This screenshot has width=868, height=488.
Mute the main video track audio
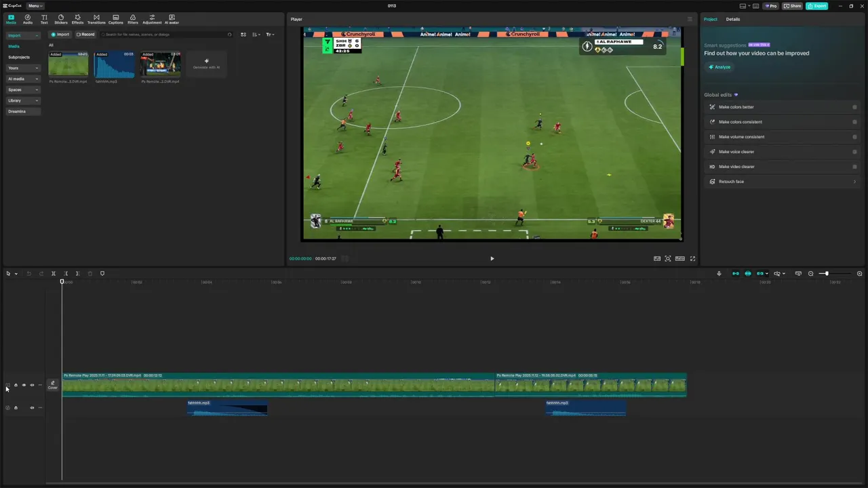point(32,385)
